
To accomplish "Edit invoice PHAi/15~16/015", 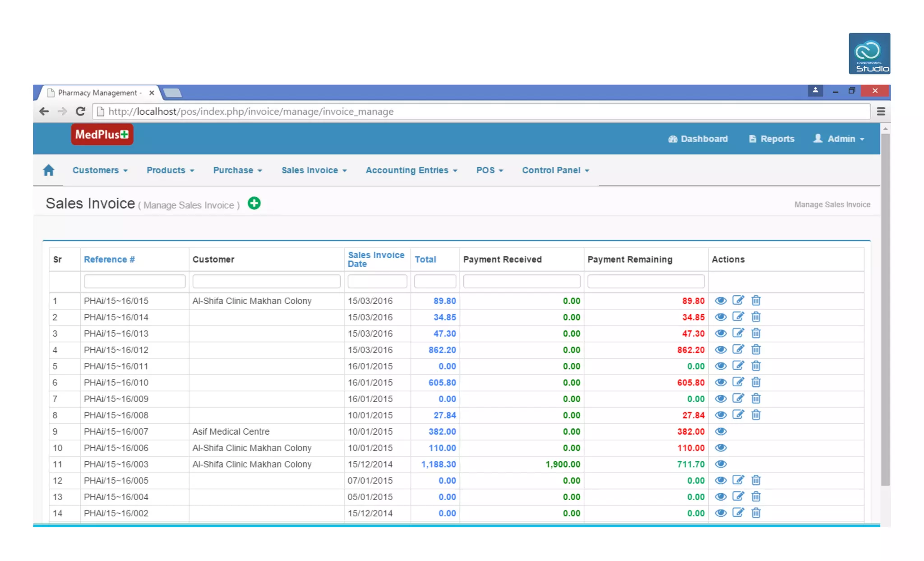I will 738,301.
